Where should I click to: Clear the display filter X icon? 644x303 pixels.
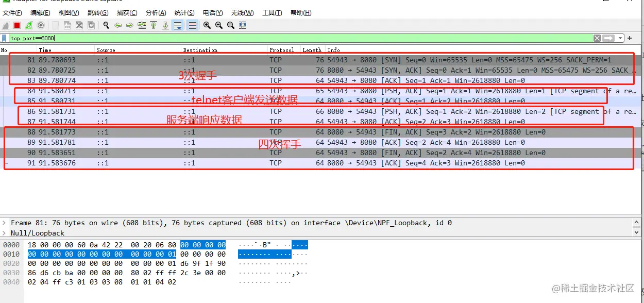pyautogui.click(x=597, y=38)
